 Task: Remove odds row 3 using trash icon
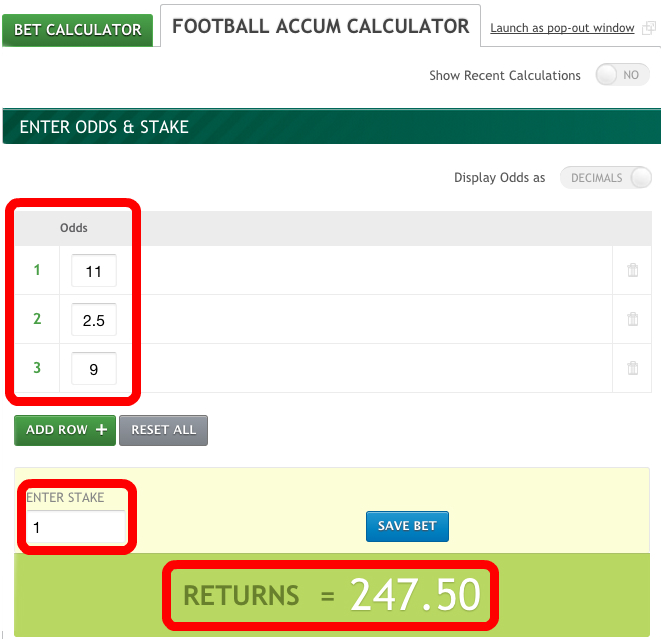click(632, 368)
